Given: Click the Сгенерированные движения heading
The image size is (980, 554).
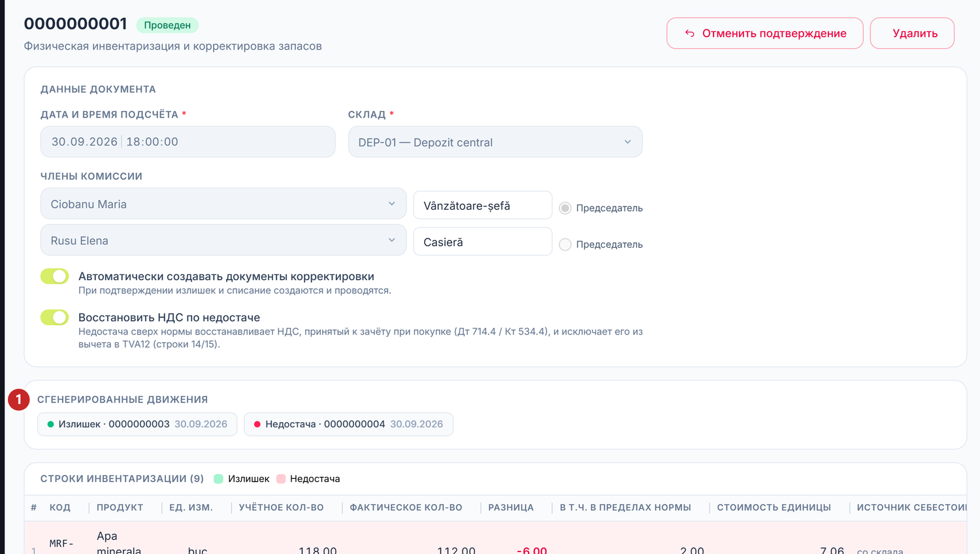Looking at the screenshot, I should click(x=122, y=400).
